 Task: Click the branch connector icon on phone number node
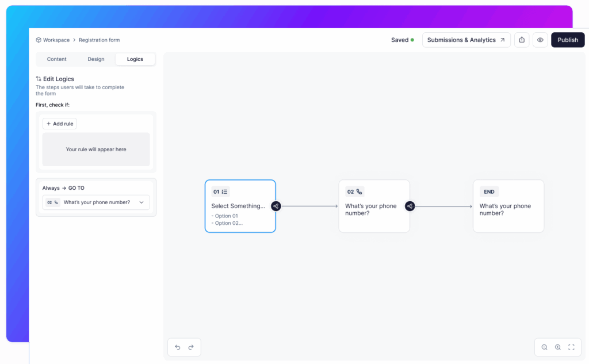(410, 205)
